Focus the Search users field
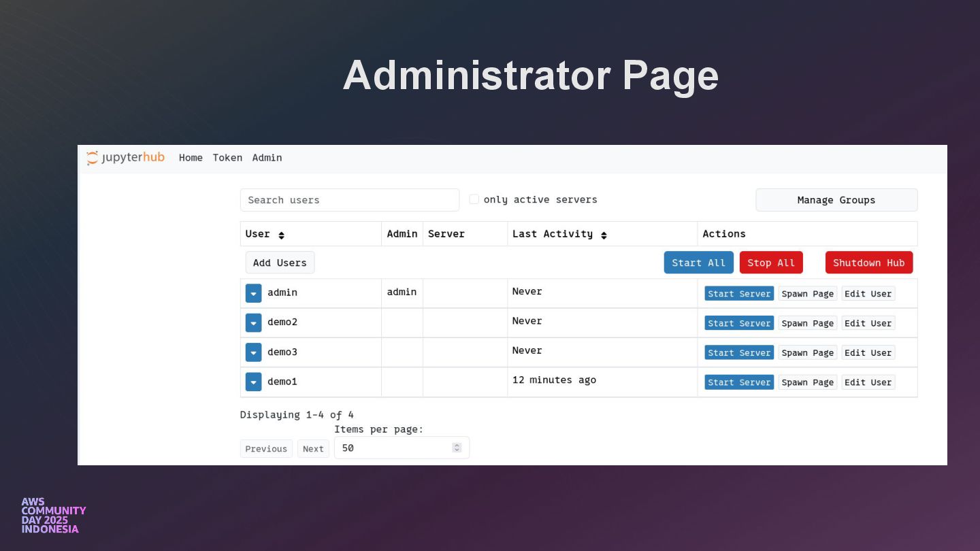This screenshot has width=980, height=551. click(x=350, y=200)
